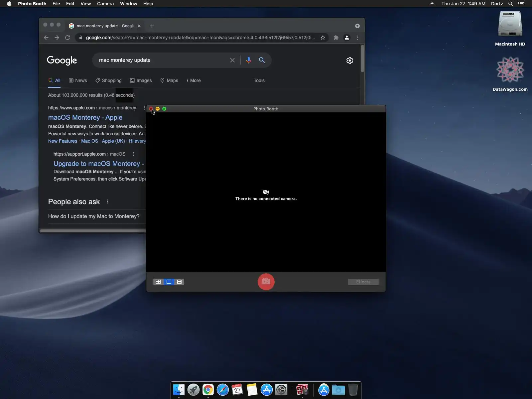This screenshot has height=399, width=532.
Task: Open the File menu
Action: [56, 4]
